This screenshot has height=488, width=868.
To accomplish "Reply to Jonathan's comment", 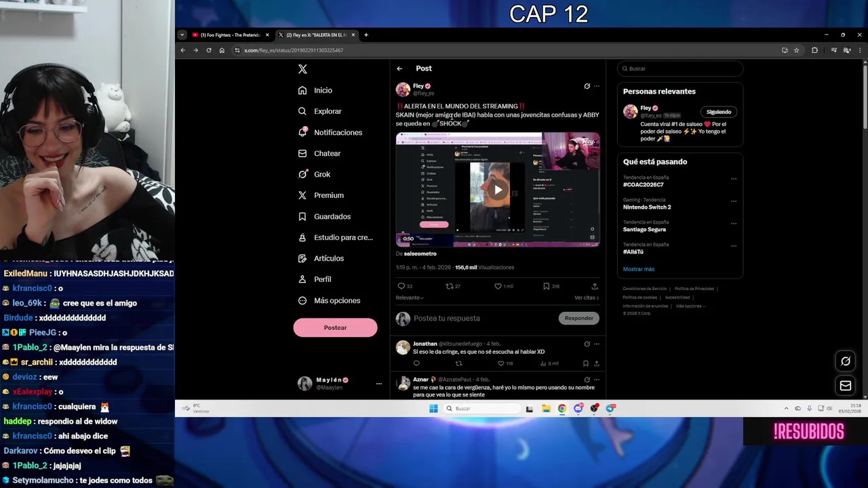I will (x=416, y=363).
